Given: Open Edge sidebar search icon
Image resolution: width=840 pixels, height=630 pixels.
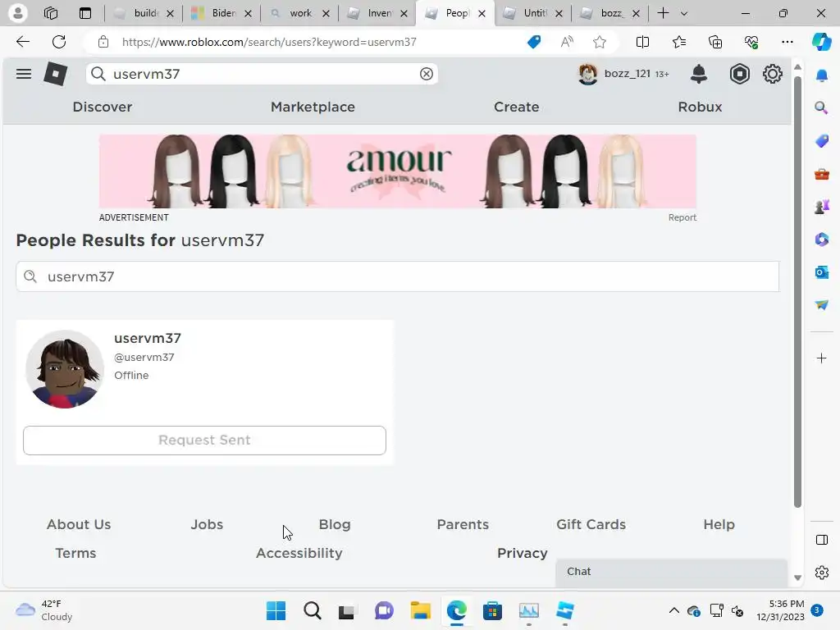Looking at the screenshot, I should tap(822, 108).
